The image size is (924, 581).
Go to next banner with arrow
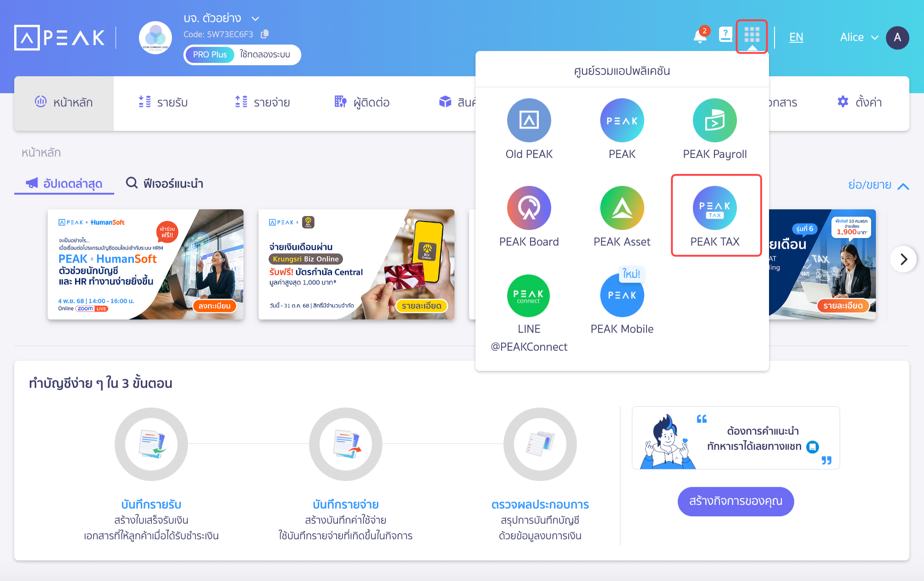[903, 259]
